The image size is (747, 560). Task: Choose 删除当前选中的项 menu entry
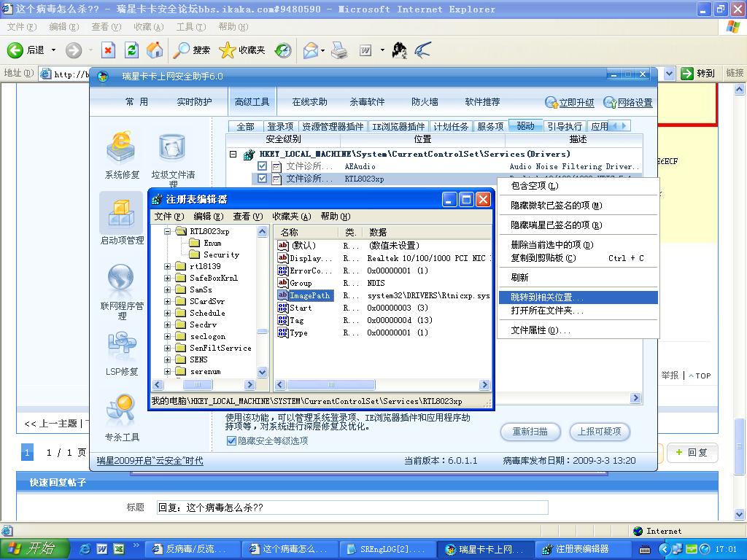tap(578, 245)
